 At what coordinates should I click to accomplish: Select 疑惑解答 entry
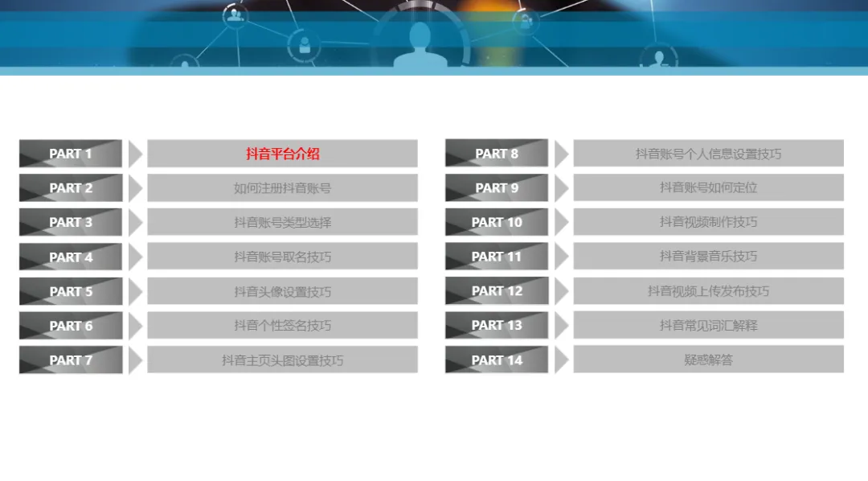click(x=709, y=360)
